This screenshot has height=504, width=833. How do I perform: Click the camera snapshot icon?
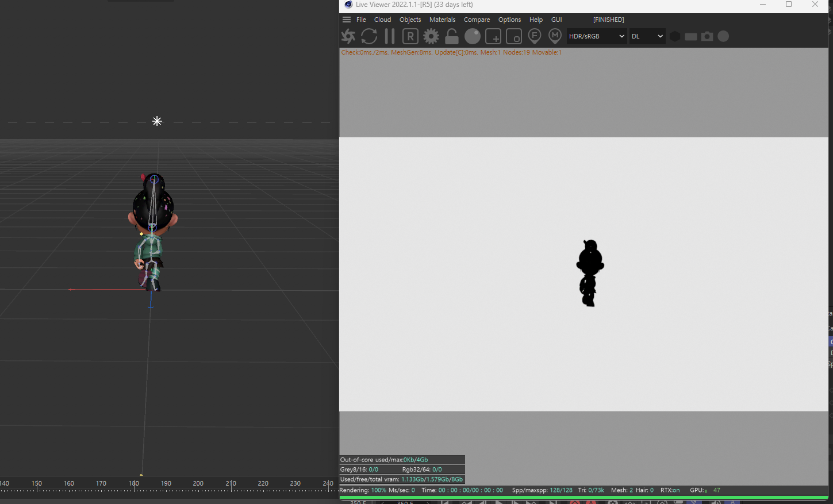(x=707, y=36)
